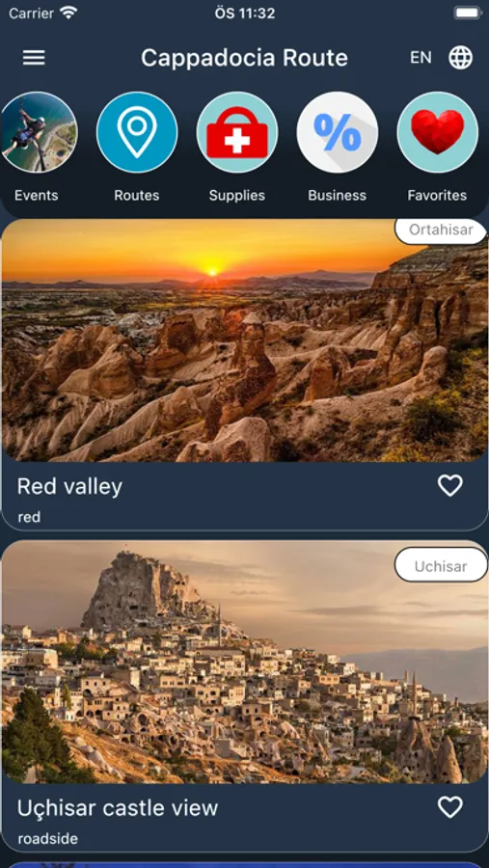The image size is (489, 868).
Task: Open the Uçhisar castle view title
Action: point(118,808)
